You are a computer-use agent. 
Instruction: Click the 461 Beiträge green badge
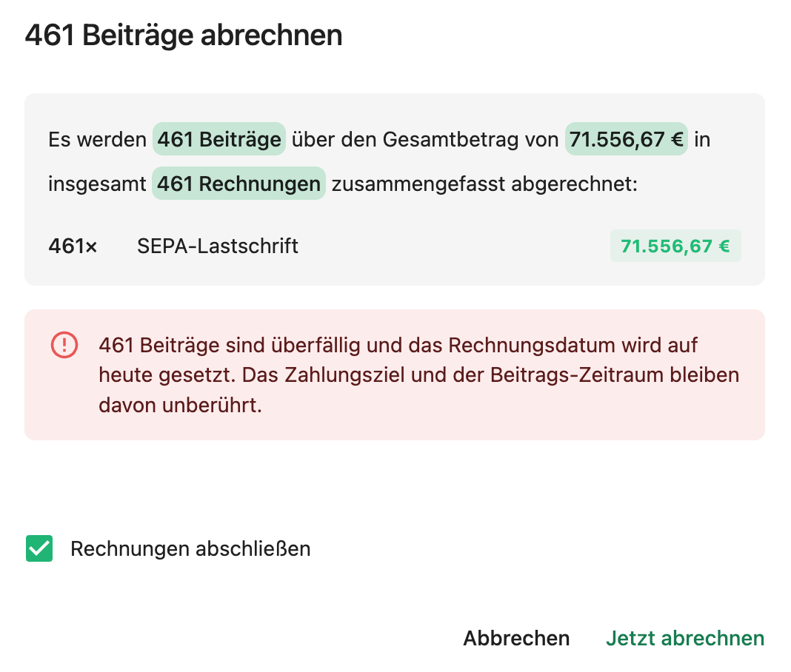pyautogui.click(x=219, y=139)
